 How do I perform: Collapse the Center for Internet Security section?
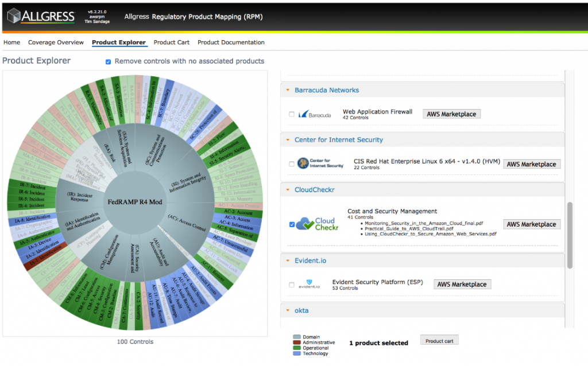pyautogui.click(x=288, y=140)
